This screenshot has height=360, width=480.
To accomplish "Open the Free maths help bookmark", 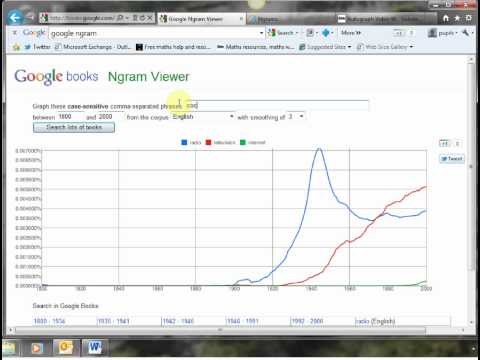I will pyautogui.click(x=173, y=47).
